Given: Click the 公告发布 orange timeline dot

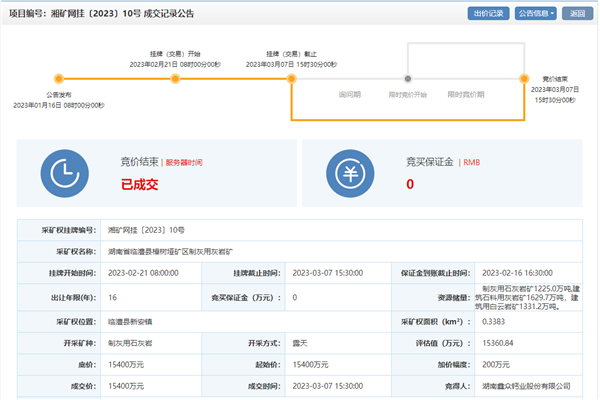Looking at the screenshot, I should pyautogui.click(x=59, y=77).
